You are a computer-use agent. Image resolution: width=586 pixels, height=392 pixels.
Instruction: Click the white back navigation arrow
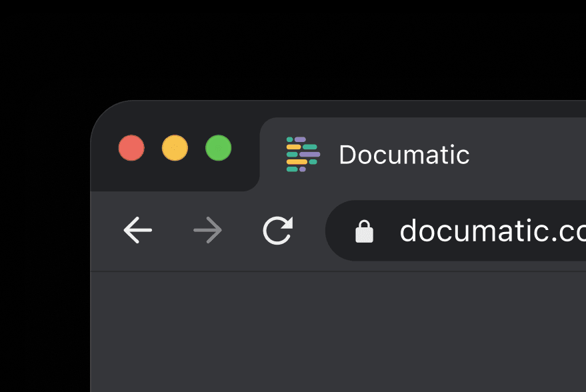pos(137,230)
